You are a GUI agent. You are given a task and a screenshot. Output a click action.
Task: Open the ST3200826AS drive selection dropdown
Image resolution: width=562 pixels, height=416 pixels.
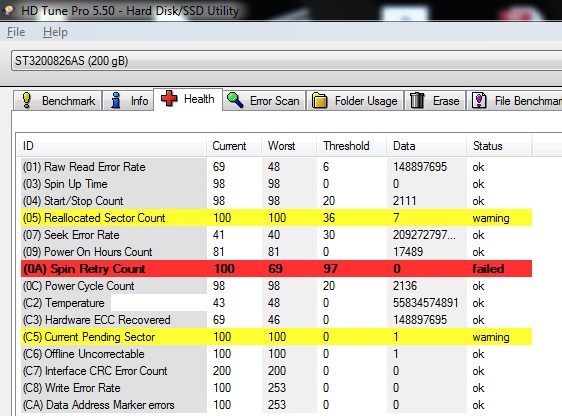click(286, 61)
